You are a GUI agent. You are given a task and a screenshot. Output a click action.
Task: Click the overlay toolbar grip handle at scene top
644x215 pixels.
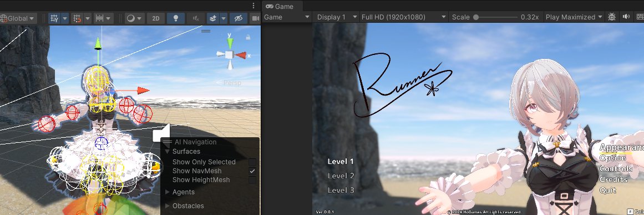(x=206, y=31)
